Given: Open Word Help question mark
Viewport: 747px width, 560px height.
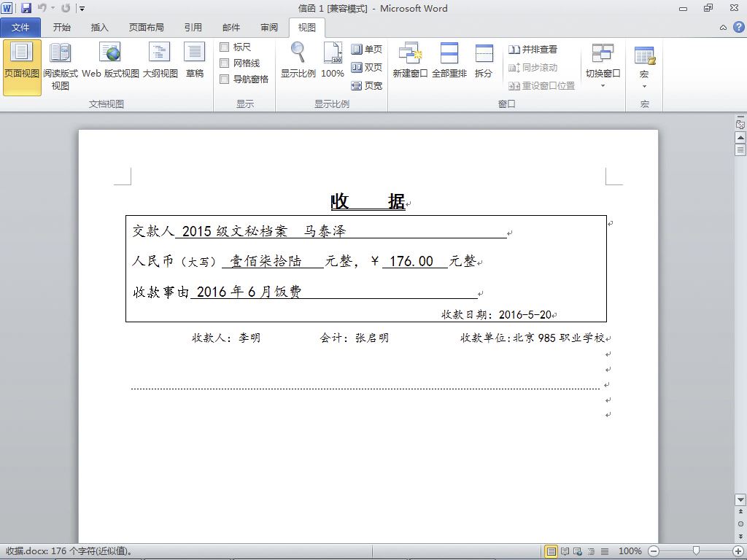Looking at the screenshot, I should (738, 27).
